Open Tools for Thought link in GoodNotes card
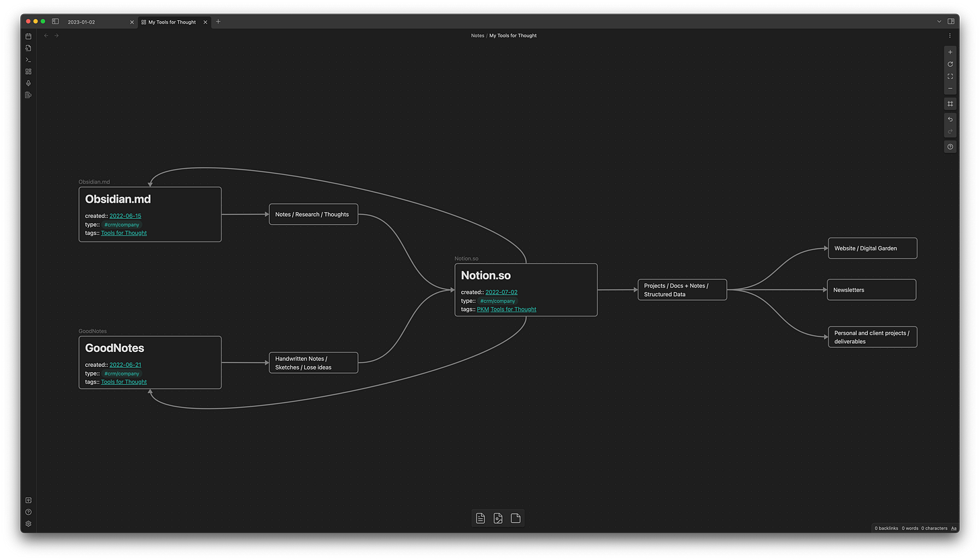Screen dimensions: 980x560 [124, 382]
